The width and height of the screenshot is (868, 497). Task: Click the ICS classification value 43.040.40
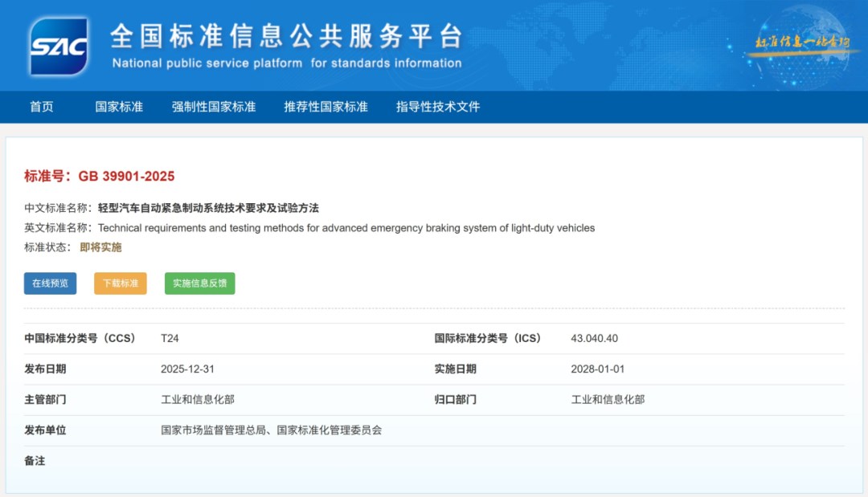coord(594,339)
